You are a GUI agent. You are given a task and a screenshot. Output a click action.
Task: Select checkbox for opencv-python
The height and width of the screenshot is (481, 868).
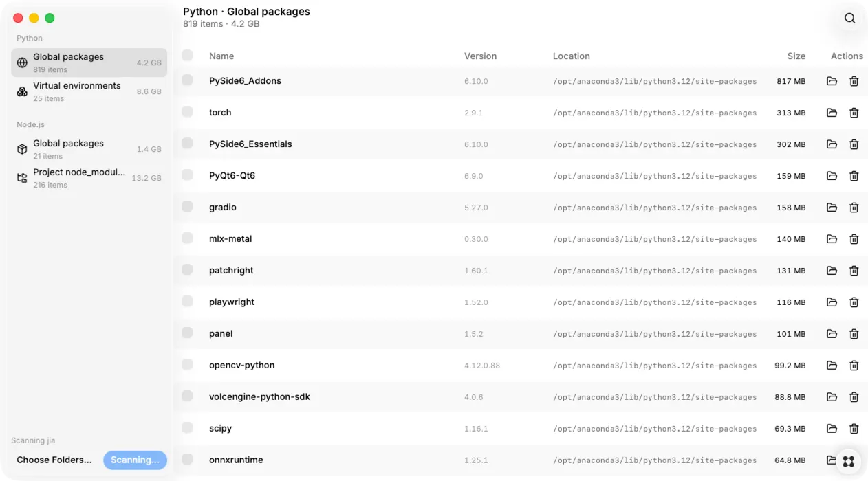click(x=187, y=364)
